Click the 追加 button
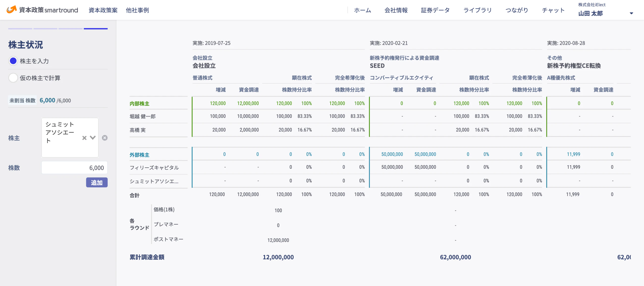The height and width of the screenshot is (286, 644). [97, 183]
